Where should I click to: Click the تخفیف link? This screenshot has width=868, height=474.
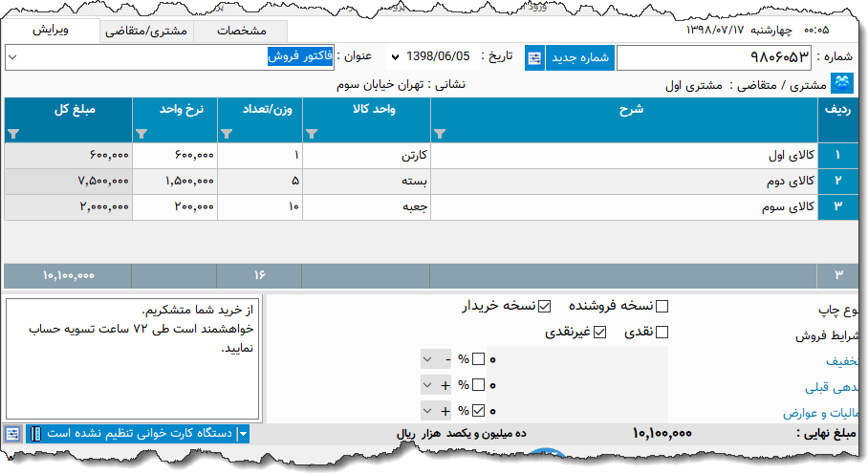pyautogui.click(x=841, y=361)
